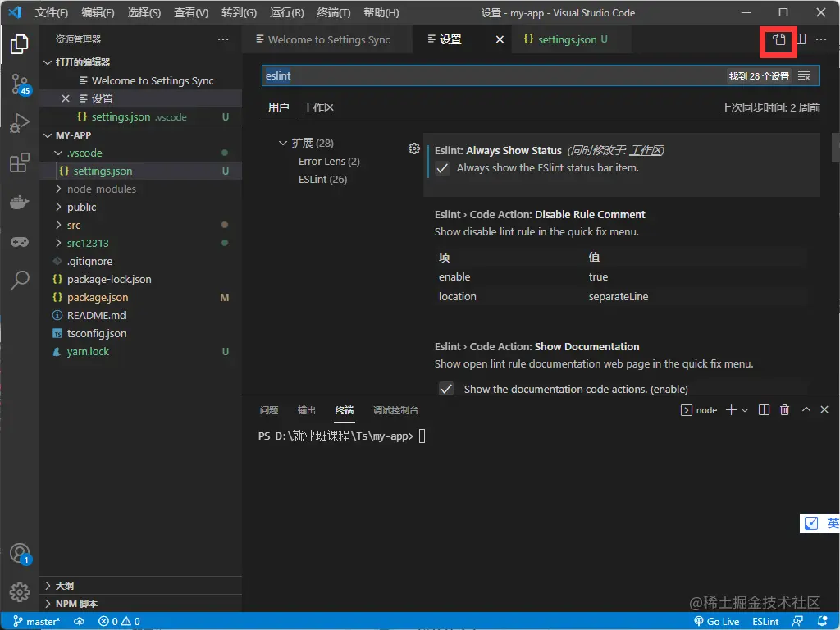Maximize the terminal panel size

tap(806, 410)
